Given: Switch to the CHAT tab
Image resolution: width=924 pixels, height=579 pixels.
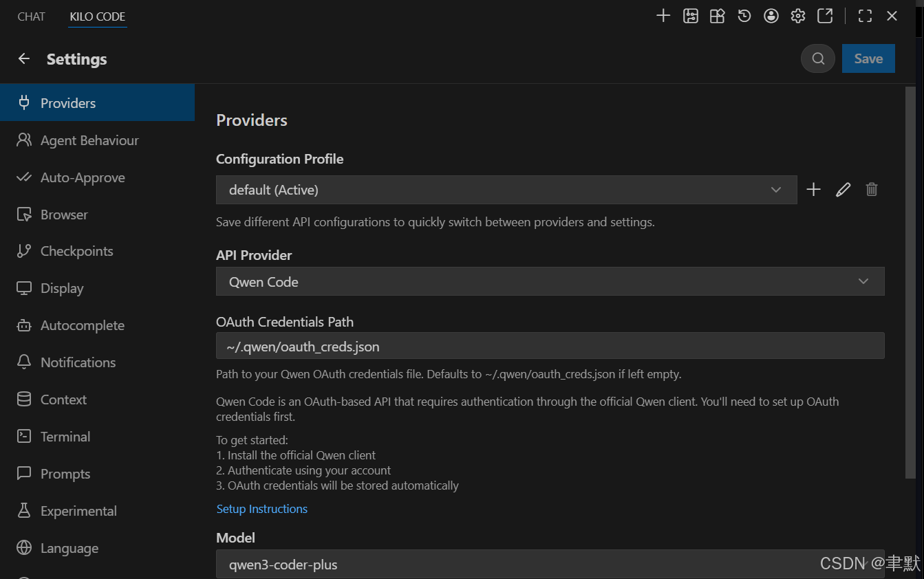Looking at the screenshot, I should (31, 17).
